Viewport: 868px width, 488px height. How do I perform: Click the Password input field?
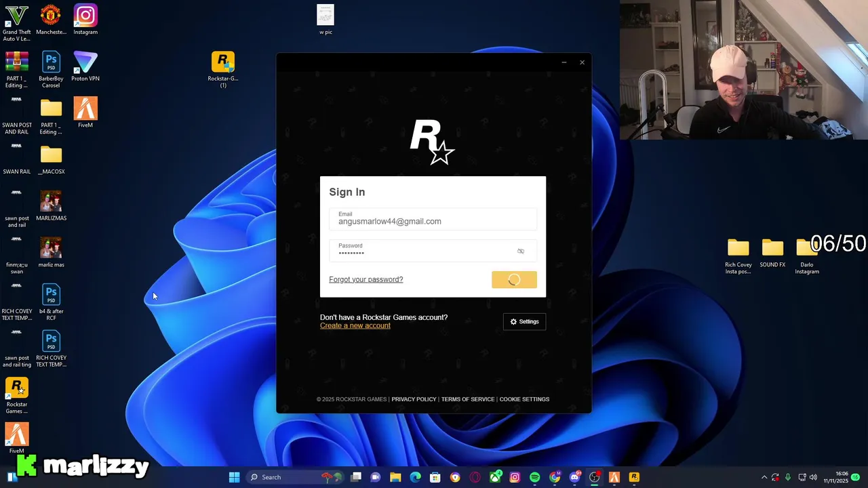(x=433, y=250)
